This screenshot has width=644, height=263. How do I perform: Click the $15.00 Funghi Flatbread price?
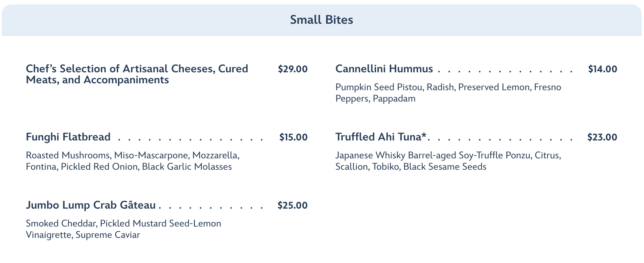tap(293, 137)
